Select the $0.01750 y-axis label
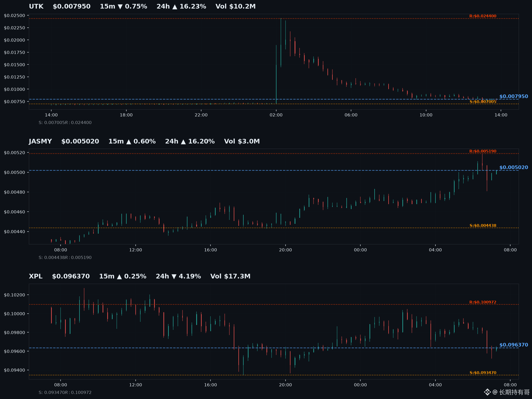This screenshot has width=532, height=399. click(14, 53)
